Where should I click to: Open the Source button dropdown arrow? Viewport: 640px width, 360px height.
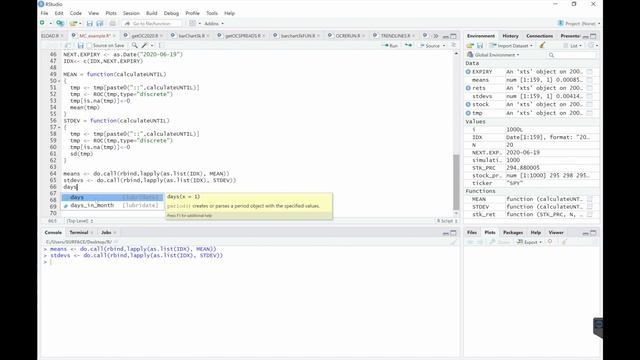(444, 46)
